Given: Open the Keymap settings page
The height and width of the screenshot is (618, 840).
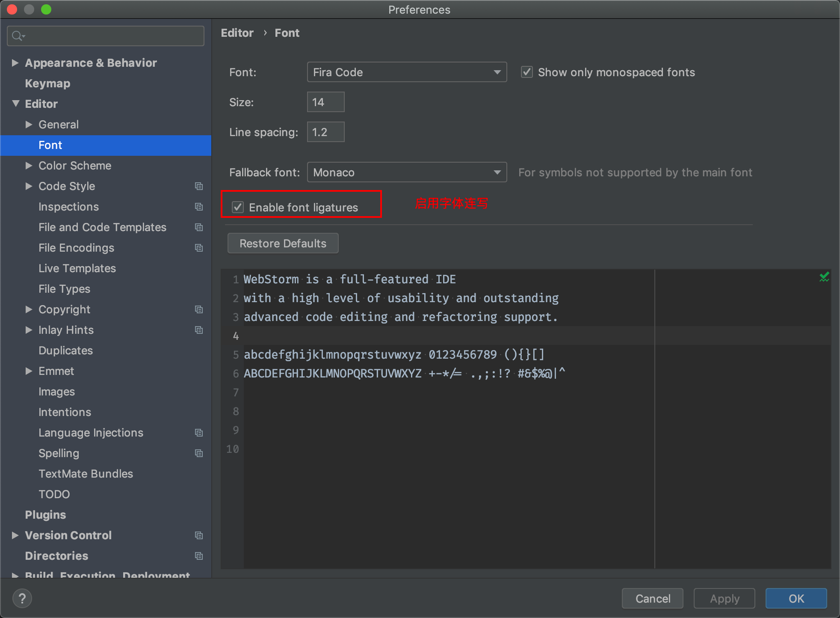Looking at the screenshot, I should tap(47, 83).
